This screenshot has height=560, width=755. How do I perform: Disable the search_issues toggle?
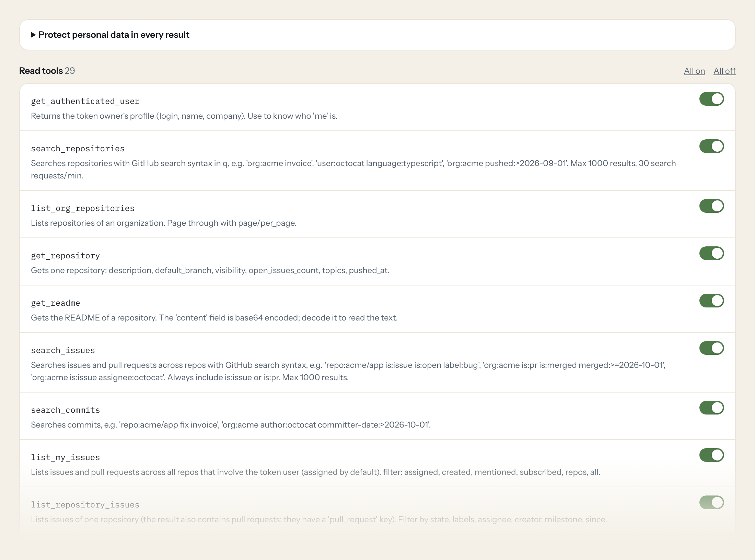click(711, 348)
